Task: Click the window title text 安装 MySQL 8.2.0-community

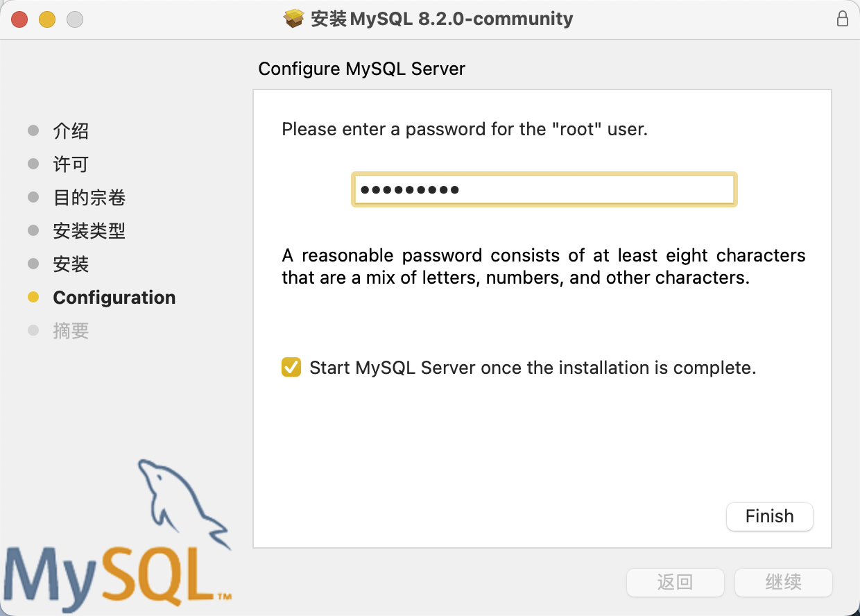Action: coord(442,19)
